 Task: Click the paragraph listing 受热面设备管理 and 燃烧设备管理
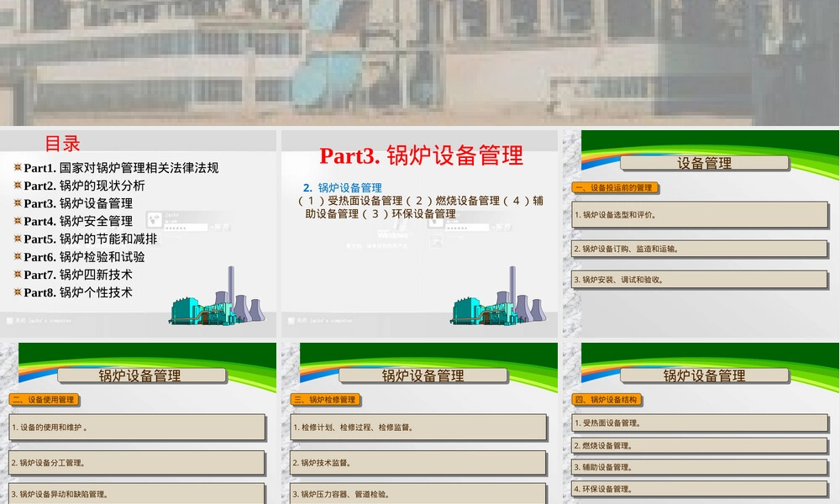(421, 207)
